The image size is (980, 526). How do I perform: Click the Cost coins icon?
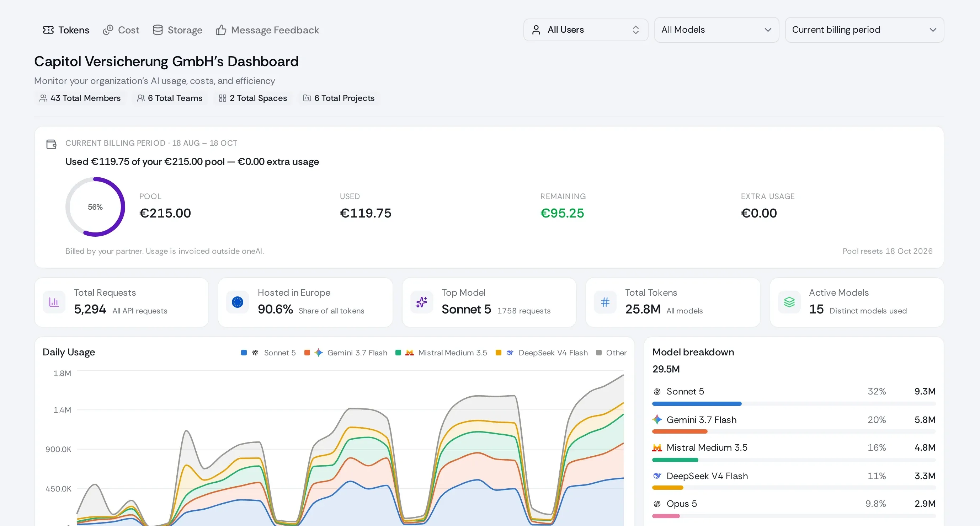click(108, 29)
